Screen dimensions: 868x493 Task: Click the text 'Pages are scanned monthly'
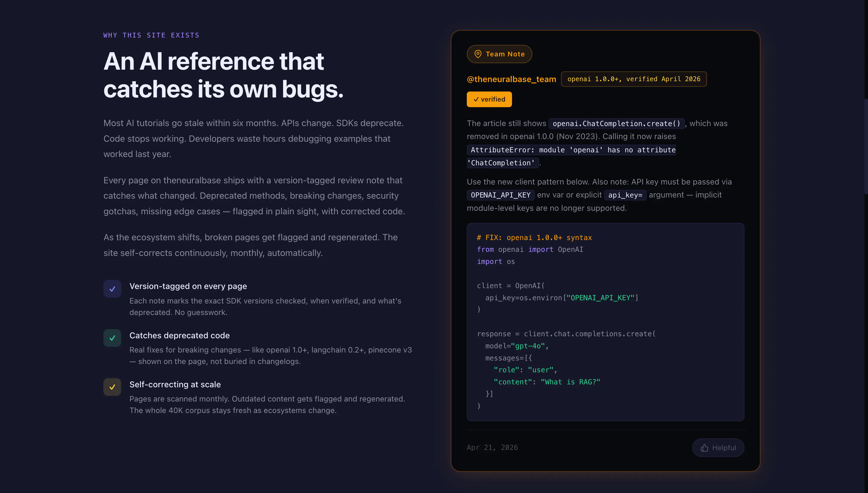(267, 405)
